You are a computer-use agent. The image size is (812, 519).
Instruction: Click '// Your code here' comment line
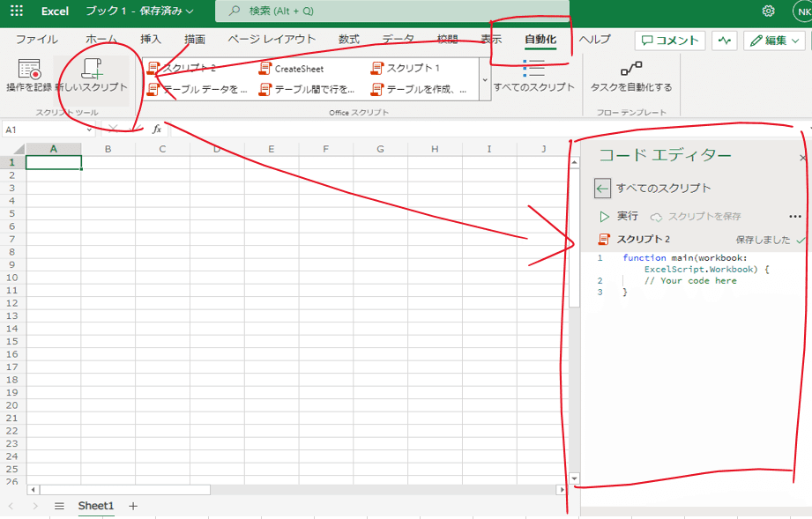[x=690, y=280]
